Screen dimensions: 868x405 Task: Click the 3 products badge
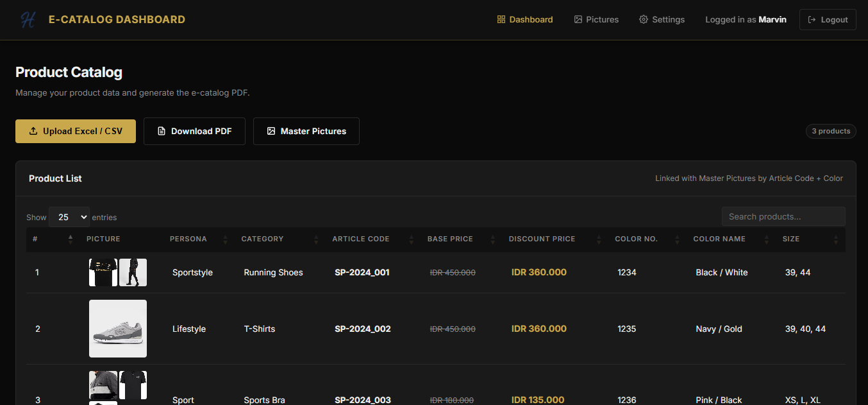(x=831, y=131)
